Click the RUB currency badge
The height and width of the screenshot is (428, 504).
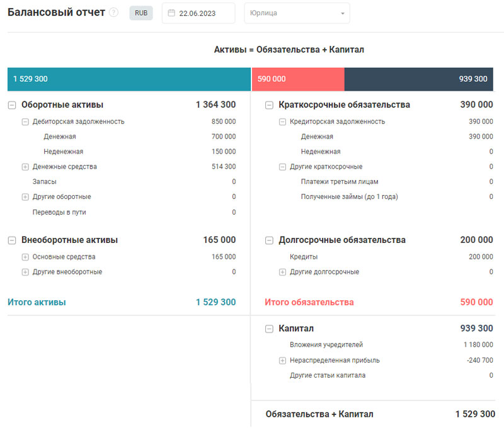(x=140, y=13)
